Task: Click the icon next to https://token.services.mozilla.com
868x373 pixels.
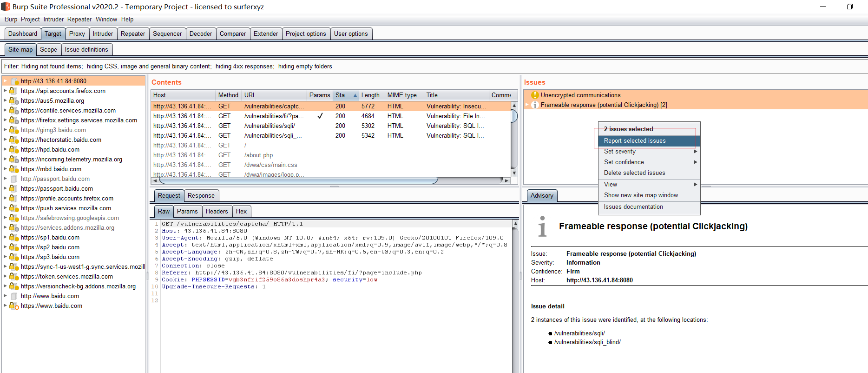Action: tap(14, 277)
